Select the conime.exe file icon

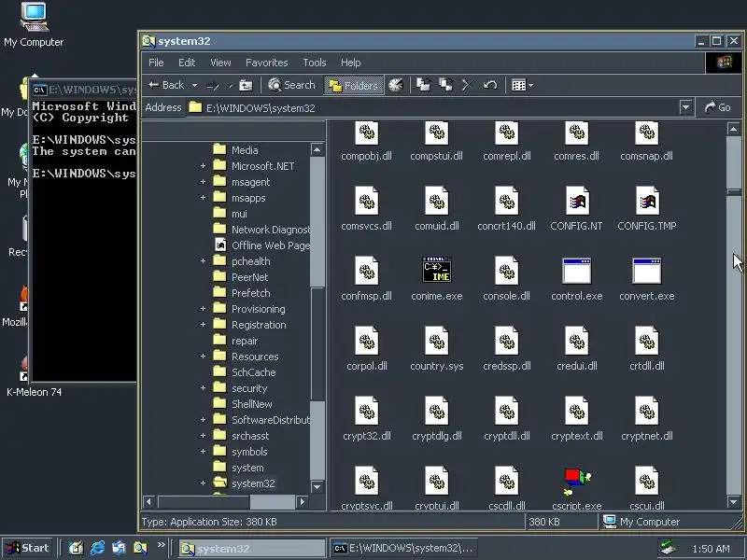tap(437, 270)
